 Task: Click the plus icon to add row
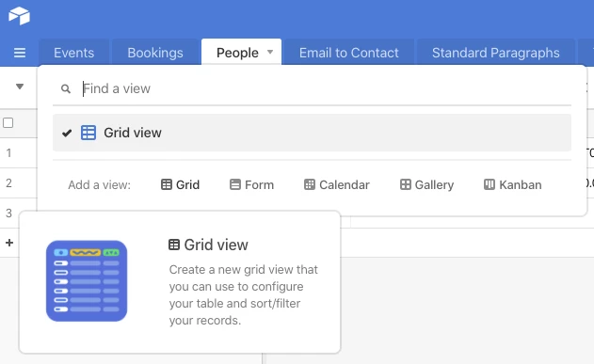click(9, 243)
